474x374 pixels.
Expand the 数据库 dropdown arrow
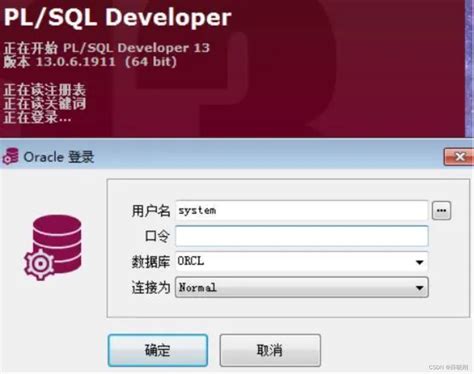click(x=420, y=262)
